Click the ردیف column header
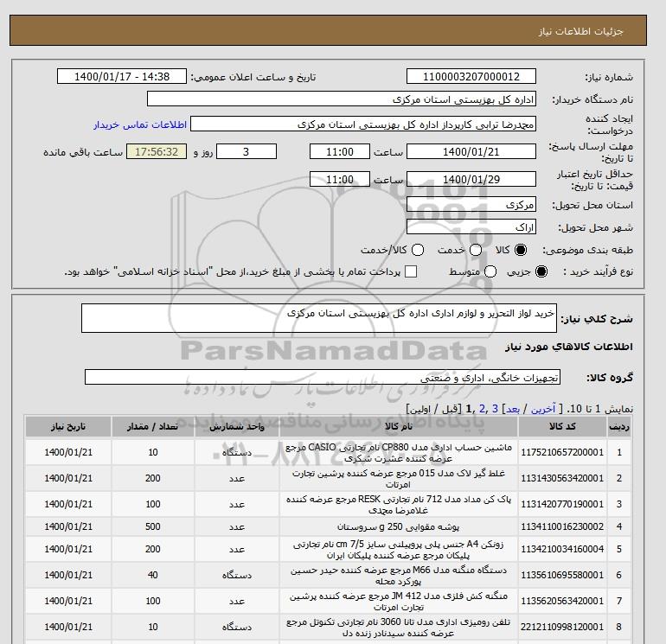This screenshot has width=666, height=644. tap(618, 427)
